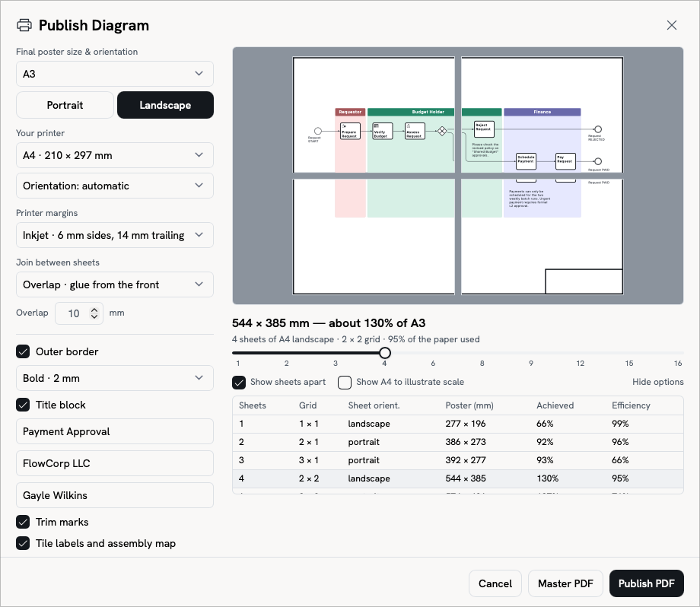Screen dimensions: 700x607
Task: Click the 99% efficiency cell
Action: click(620, 424)
